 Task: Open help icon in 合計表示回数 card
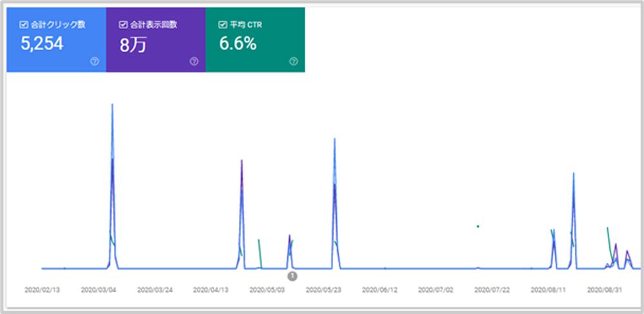click(194, 62)
